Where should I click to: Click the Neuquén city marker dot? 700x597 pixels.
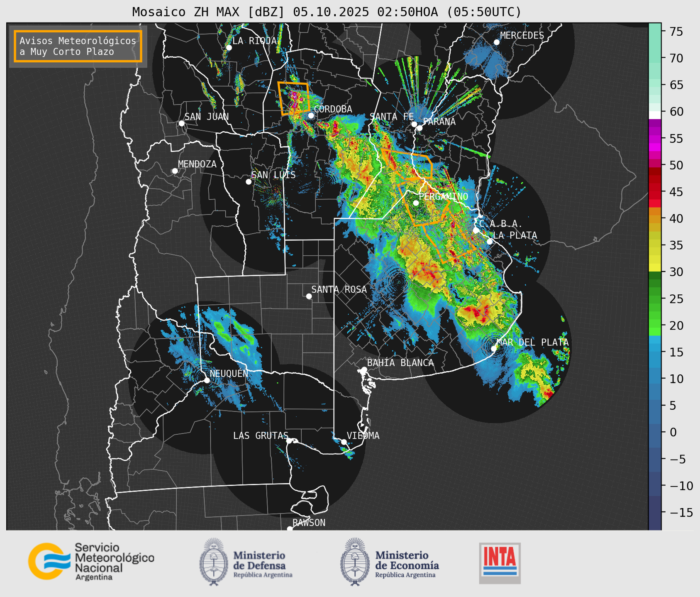point(207,380)
